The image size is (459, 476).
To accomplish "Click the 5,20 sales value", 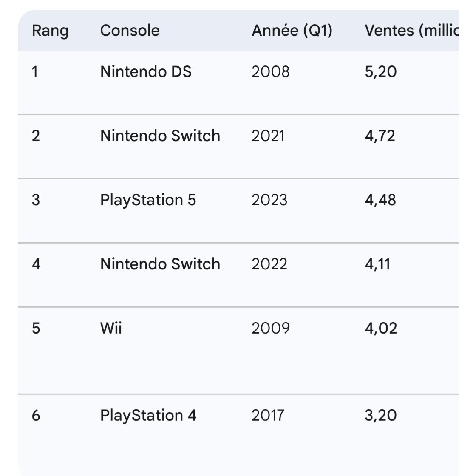I will pos(380,72).
